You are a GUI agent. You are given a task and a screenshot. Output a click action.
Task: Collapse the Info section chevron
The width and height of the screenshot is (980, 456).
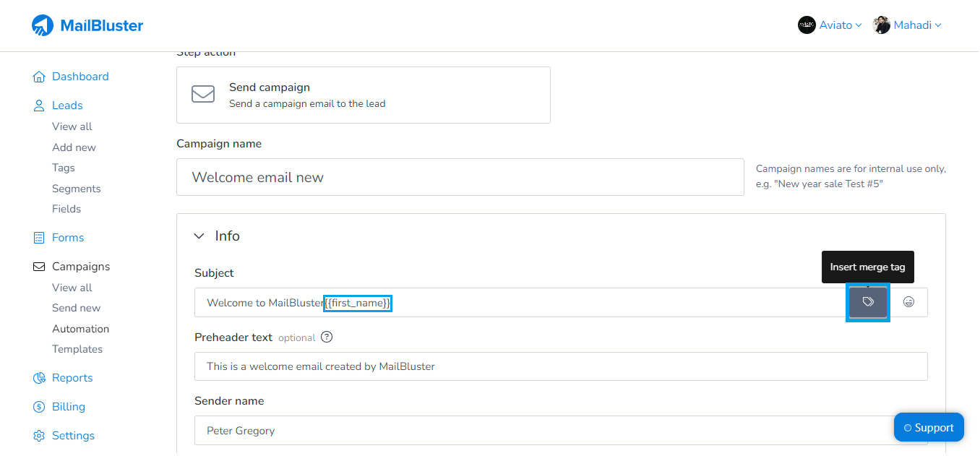tap(199, 236)
